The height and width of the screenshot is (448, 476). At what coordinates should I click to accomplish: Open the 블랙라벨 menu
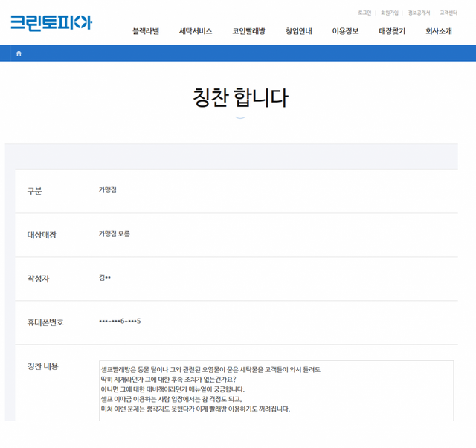146,31
